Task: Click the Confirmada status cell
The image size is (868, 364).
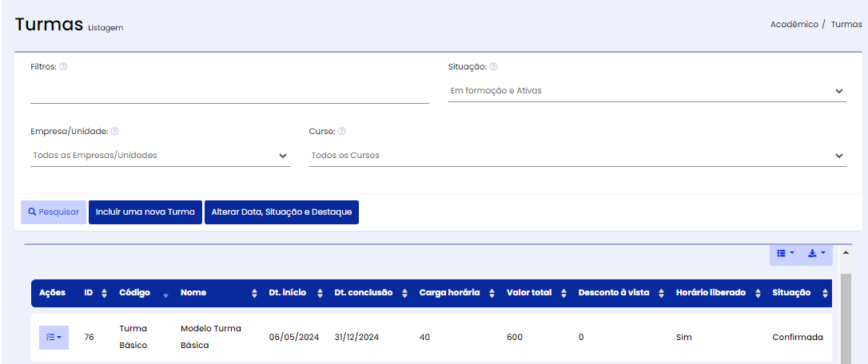Action: tap(798, 337)
